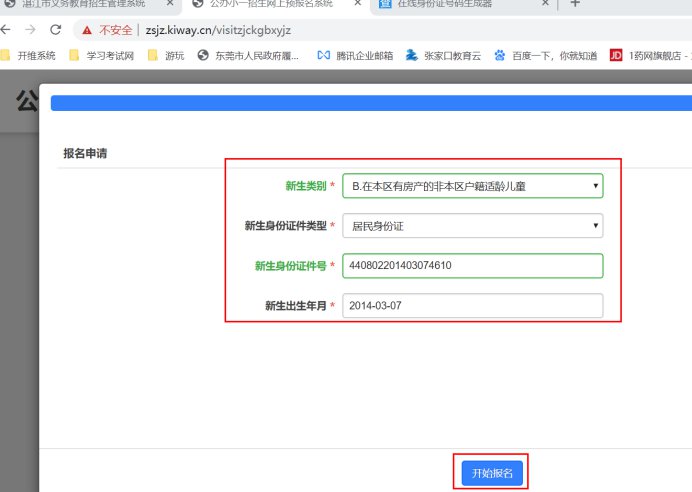This screenshot has width=692, height=492.
Task: Reload the page with refresh icon
Action: (x=54, y=30)
